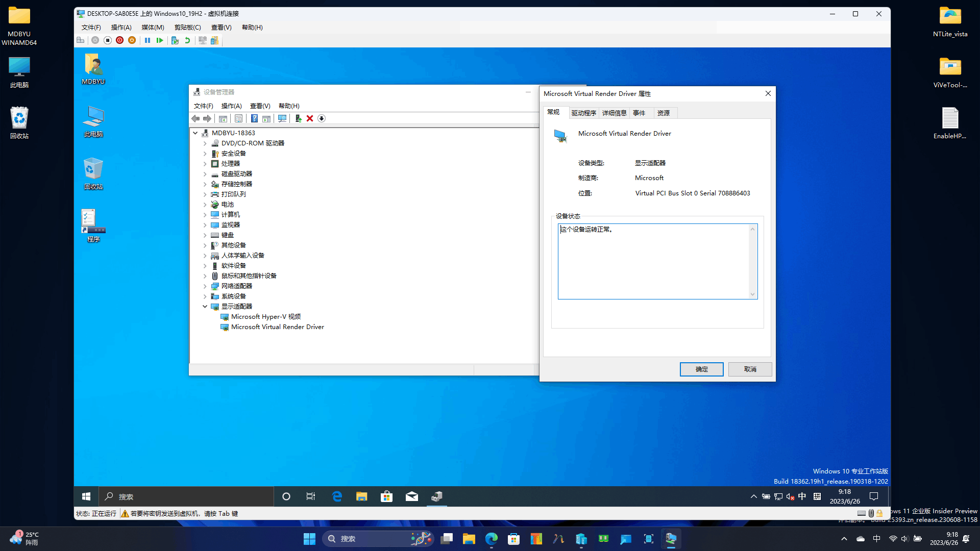
Task: Click the red X uninstall device icon
Action: tap(310, 118)
